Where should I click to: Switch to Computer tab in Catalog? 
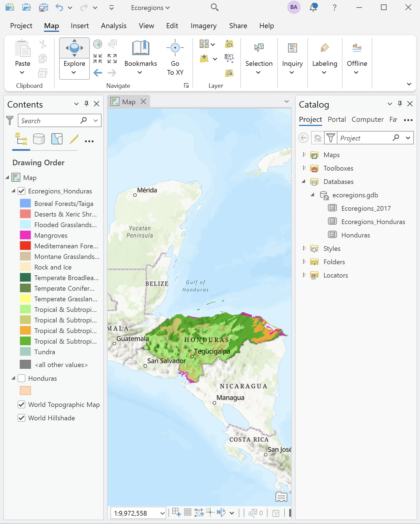[x=368, y=119]
